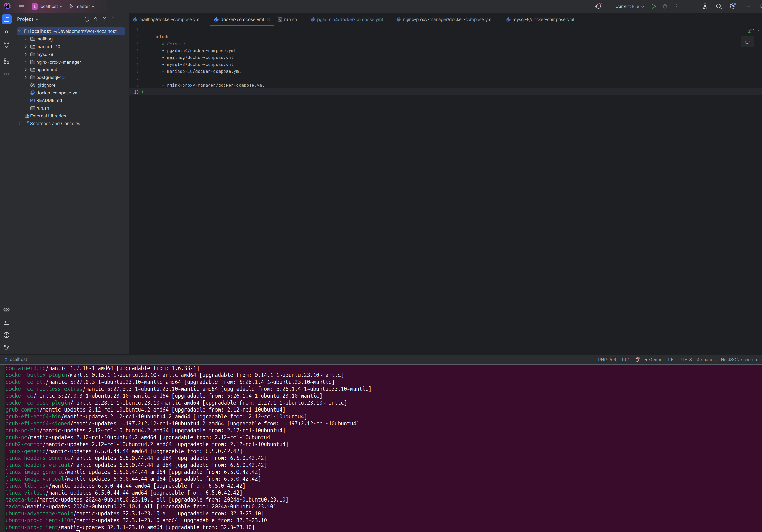
Task: Open the Pull Requests cat icon
Action: pyautogui.click(x=7, y=45)
